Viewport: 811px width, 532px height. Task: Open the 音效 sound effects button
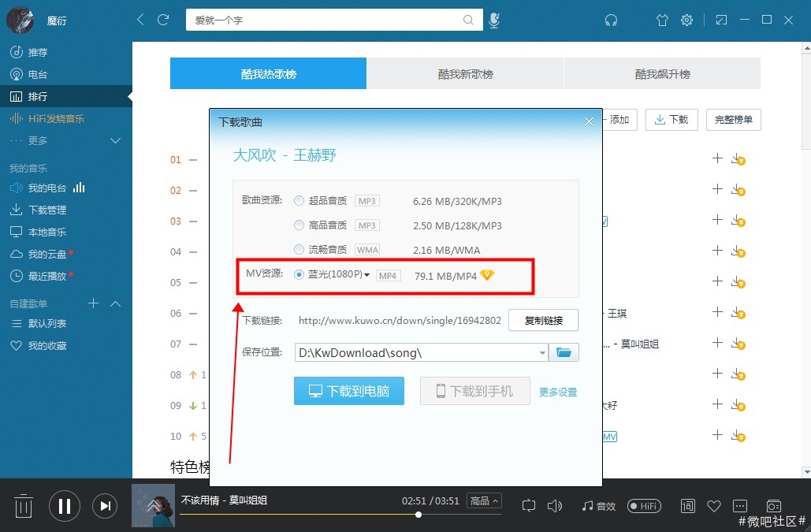tap(598, 506)
